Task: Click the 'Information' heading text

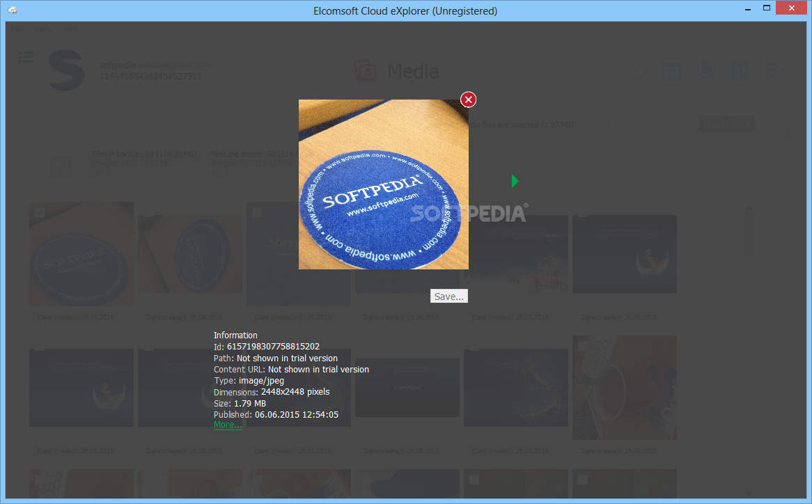Action: click(235, 336)
